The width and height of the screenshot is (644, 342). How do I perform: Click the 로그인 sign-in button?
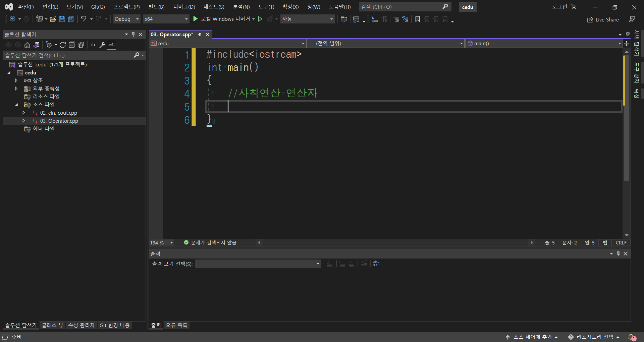[x=564, y=7]
